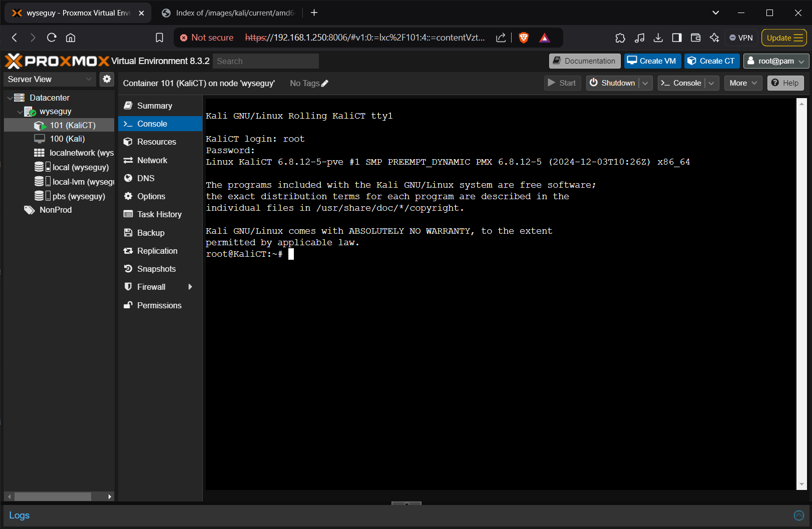Go to browser home page
This screenshot has height=529, width=812.
[71, 38]
